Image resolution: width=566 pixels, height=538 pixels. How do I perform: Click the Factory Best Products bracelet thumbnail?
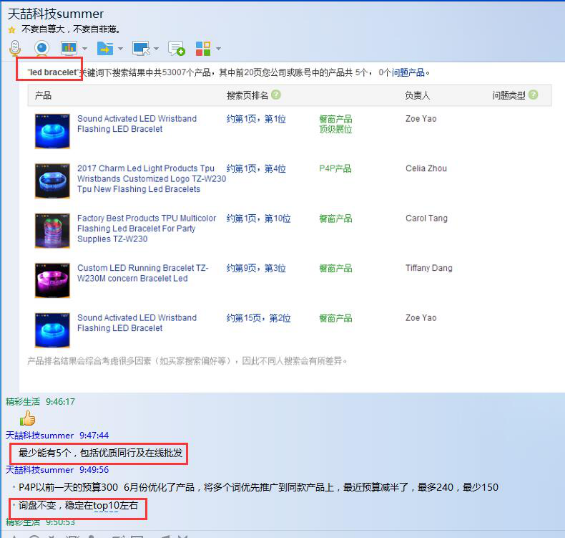(x=52, y=231)
